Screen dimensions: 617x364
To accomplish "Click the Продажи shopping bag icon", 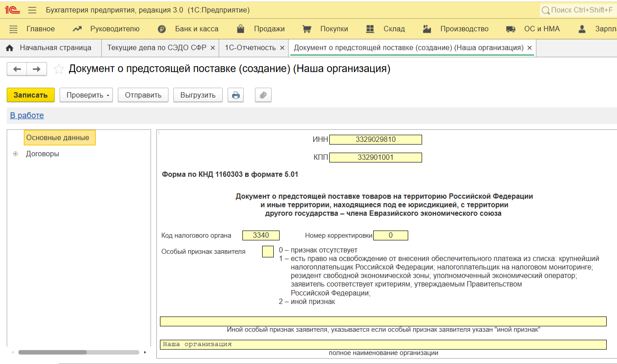I will [x=241, y=29].
